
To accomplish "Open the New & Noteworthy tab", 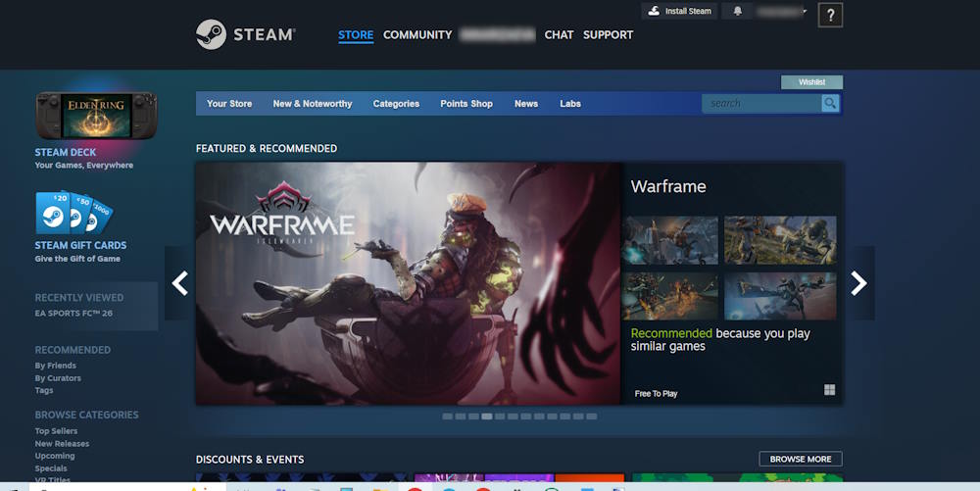I will 313,104.
